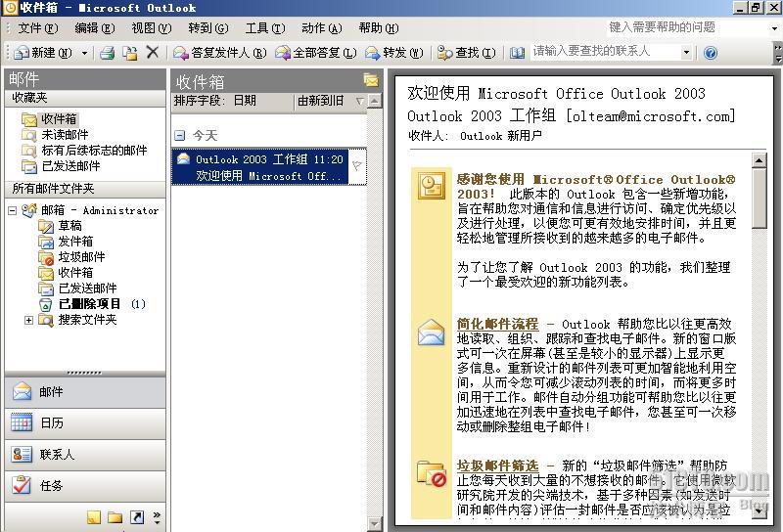The image size is (783, 532).
Task: Click message list scrollbar down arrow
Action: [x=375, y=524]
